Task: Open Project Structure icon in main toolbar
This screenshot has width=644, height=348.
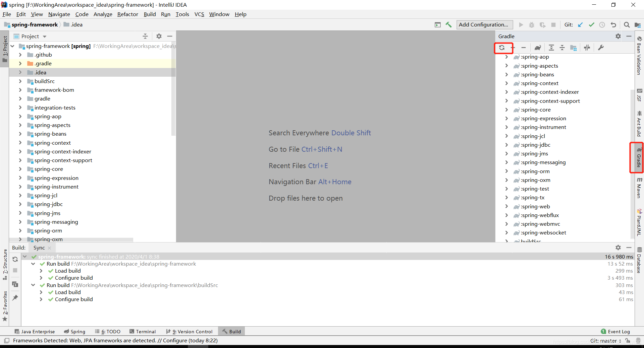Action: [638, 25]
